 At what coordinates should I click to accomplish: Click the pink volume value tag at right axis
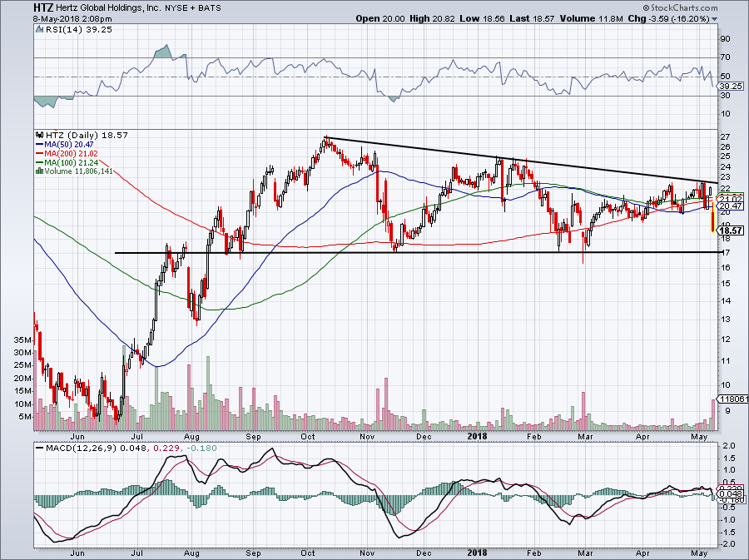(x=732, y=399)
